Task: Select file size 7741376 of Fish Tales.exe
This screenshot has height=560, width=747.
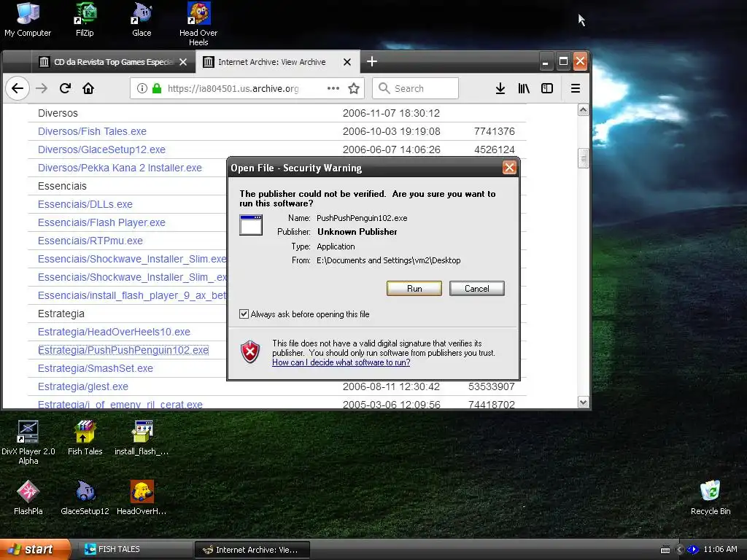Action: (494, 131)
